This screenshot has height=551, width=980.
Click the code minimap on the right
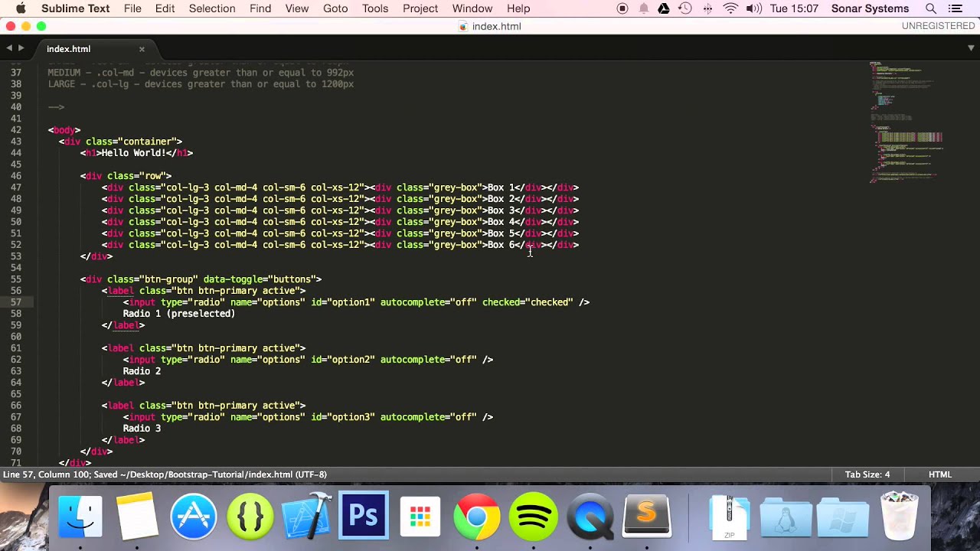tap(907, 122)
